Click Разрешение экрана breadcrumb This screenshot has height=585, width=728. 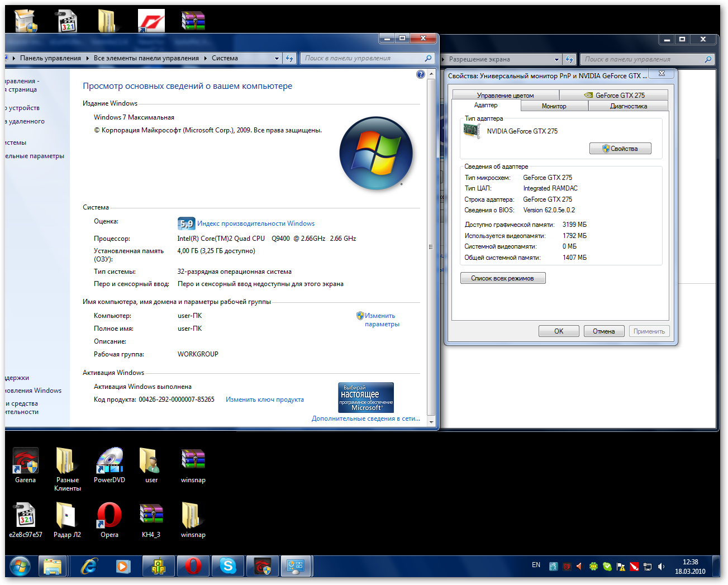479,59
